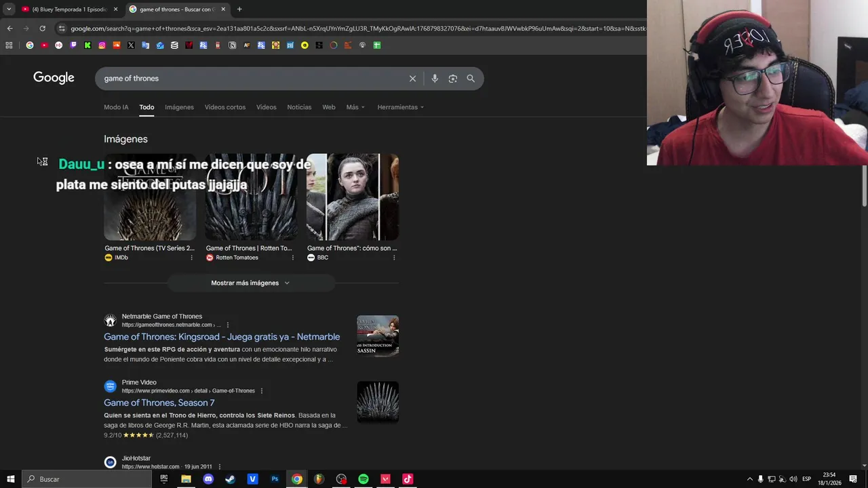Screen dimensions: 868x488
Task: Go to the Google logo homepage
Action: pos(54,78)
